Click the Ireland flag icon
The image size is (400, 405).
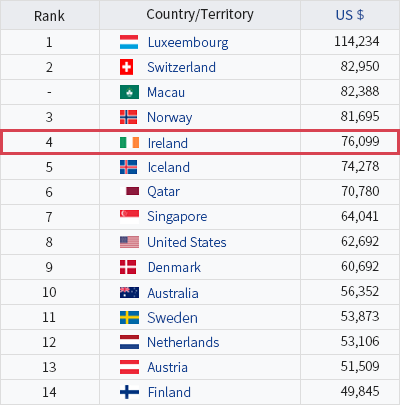[x=129, y=143]
